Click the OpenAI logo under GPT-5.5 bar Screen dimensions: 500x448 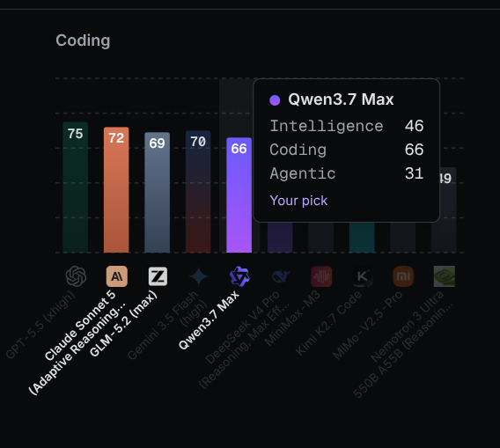pyautogui.click(x=76, y=276)
